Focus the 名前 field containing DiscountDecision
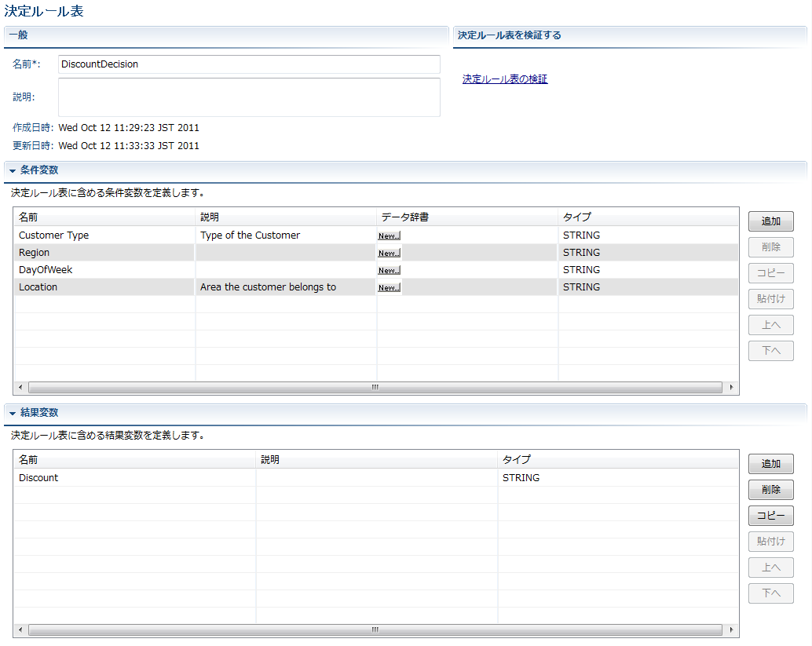 tap(249, 64)
